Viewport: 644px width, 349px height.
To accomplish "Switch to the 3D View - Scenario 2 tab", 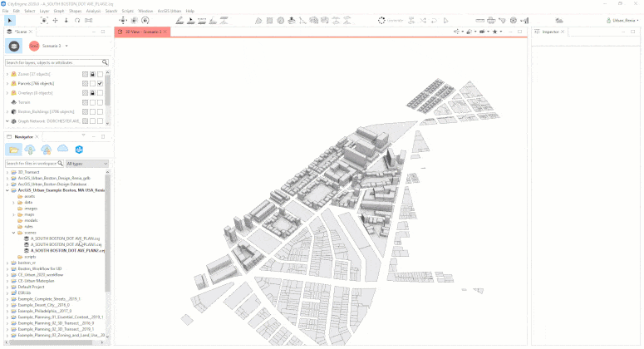I will [143, 32].
